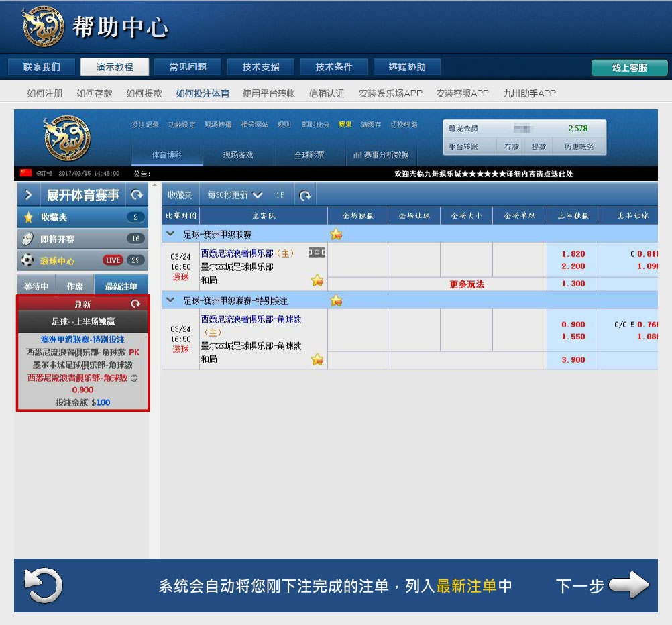Image resolution: width=672 pixels, height=625 pixels.
Task: Open the 如何提款 tutorial link
Action: coord(144,93)
